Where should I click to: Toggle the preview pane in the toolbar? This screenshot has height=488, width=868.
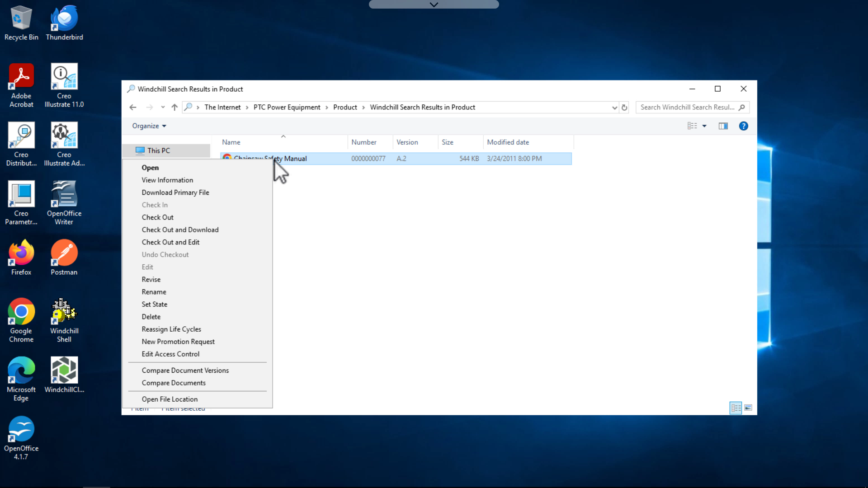pos(723,126)
